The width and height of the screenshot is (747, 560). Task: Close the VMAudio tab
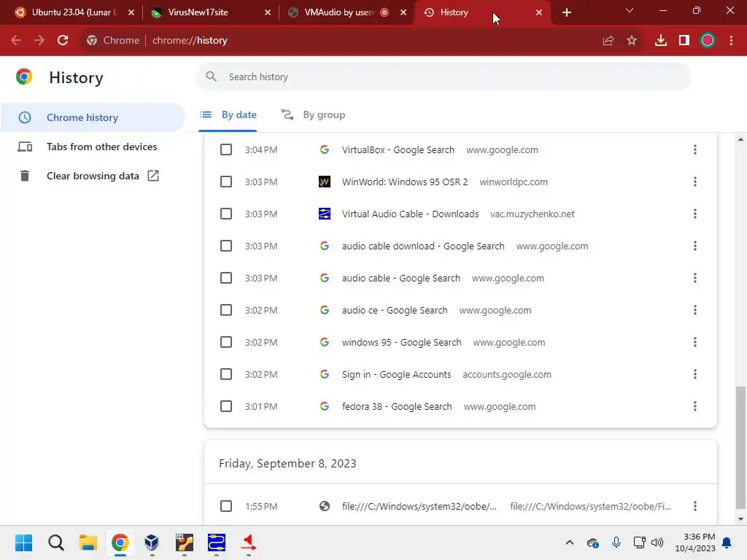403,12
